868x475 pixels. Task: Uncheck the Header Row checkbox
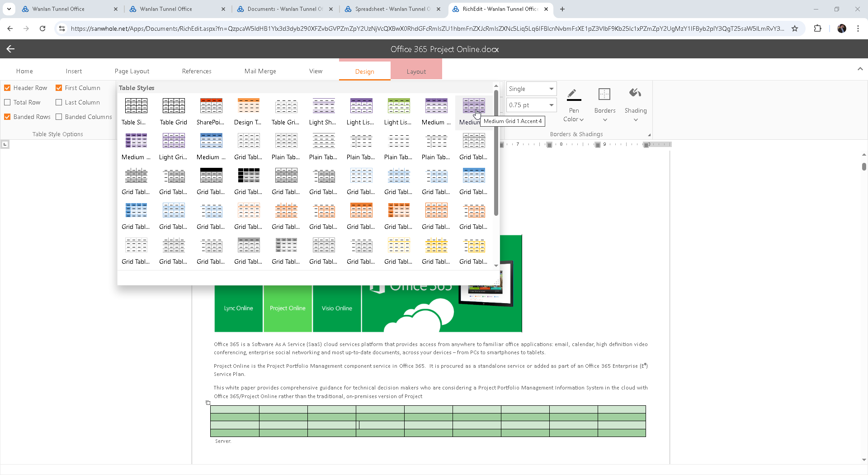coord(8,88)
